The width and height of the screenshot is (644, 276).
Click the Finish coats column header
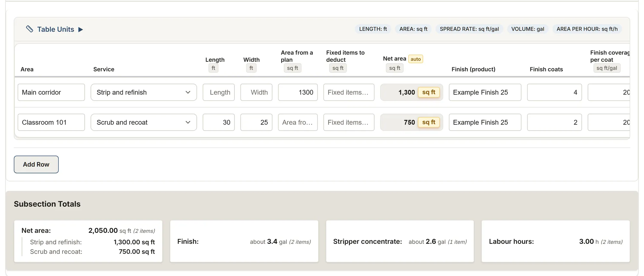[546, 69]
